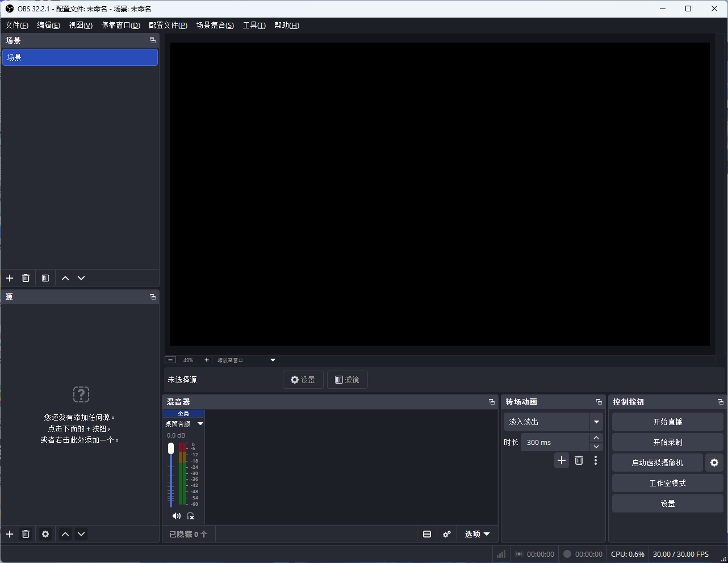Toggle desktop audio monitoring headphone icon
Image resolution: width=728 pixels, height=563 pixels.
pyautogui.click(x=190, y=516)
